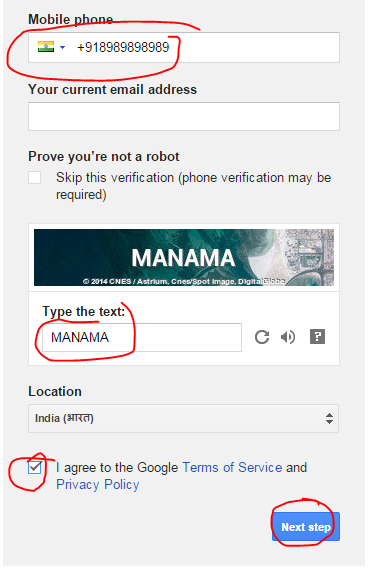Tick Skip this verification checkbox
Image resolution: width=382 pixels, height=572 pixels.
[x=35, y=178]
